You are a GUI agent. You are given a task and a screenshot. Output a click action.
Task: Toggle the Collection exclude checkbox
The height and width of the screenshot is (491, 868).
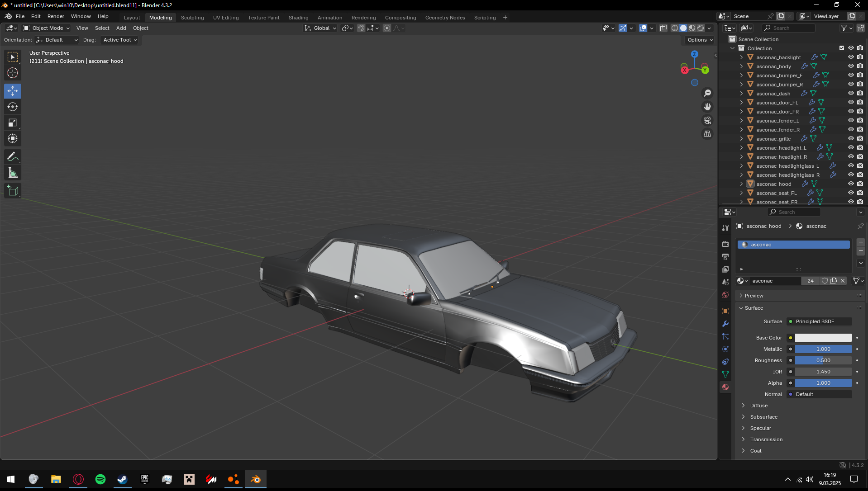pos(842,48)
